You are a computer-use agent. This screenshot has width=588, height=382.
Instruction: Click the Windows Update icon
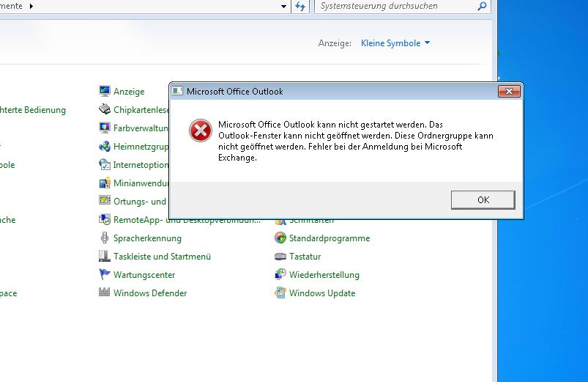click(x=280, y=293)
